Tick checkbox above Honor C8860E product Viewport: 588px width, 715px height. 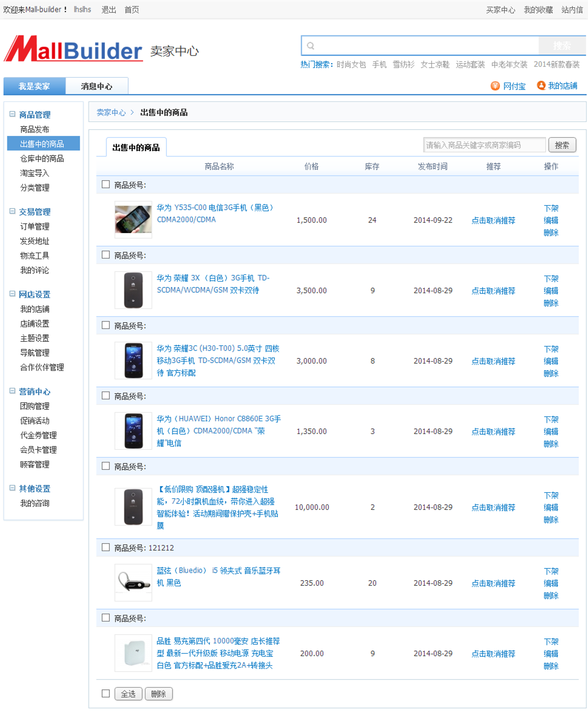(x=106, y=396)
